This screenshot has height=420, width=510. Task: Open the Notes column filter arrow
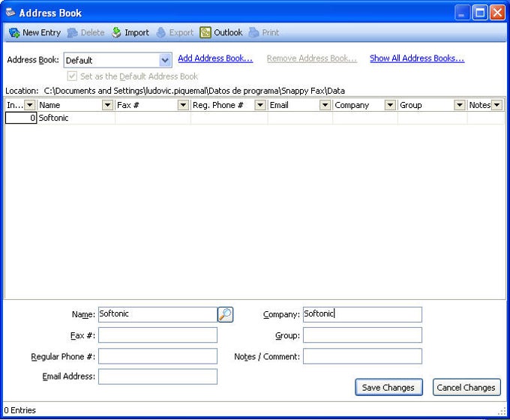pyautogui.click(x=496, y=105)
